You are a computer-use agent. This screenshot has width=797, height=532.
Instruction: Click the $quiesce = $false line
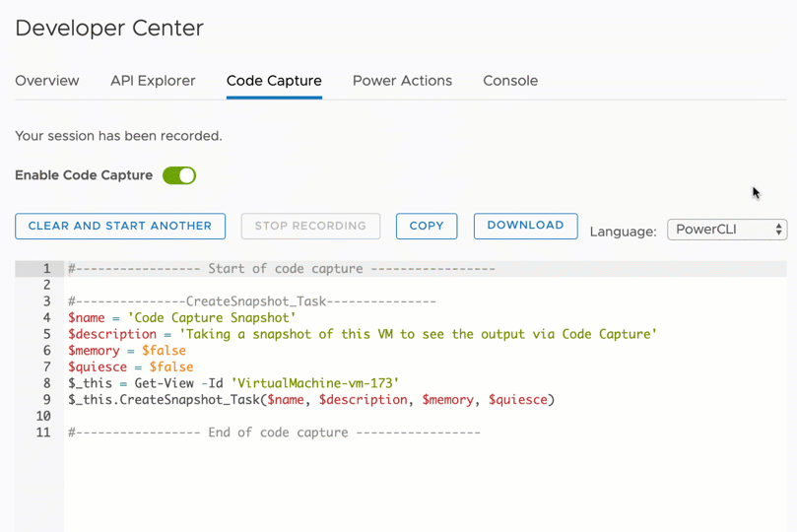point(131,367)
